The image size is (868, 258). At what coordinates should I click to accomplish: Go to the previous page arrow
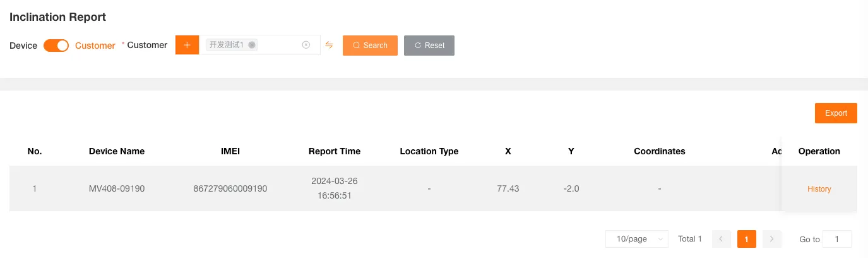(722, 239)
